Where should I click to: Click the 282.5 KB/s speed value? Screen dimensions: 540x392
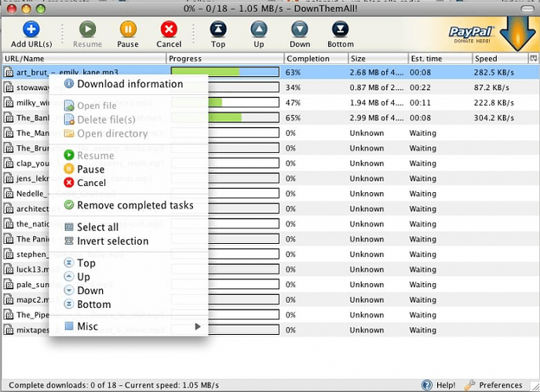pyautogui.click(x=494, y=73)
